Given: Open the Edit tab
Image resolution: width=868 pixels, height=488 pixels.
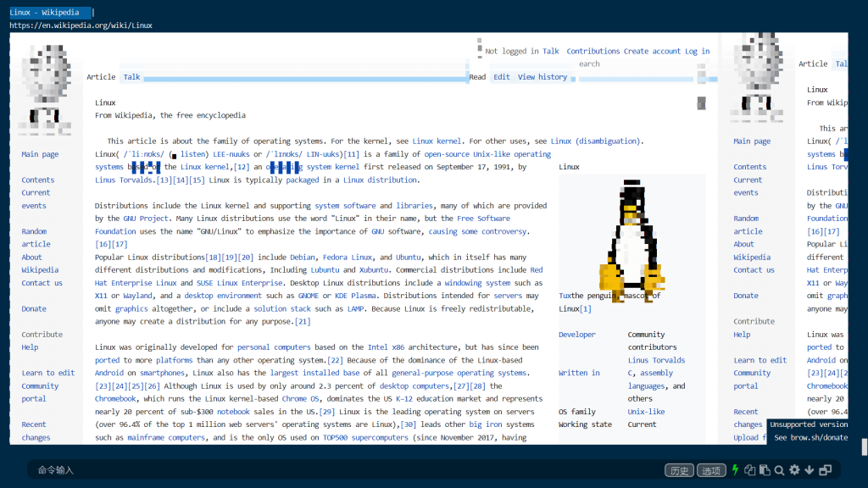Looking at the screenshot, I should coord(502,77).
